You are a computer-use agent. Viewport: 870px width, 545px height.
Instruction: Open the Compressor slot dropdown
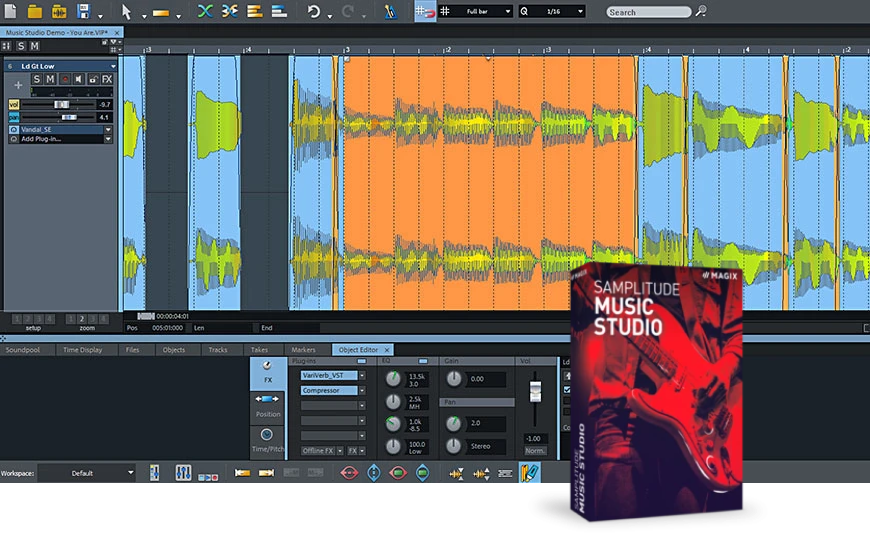(362, 391)
